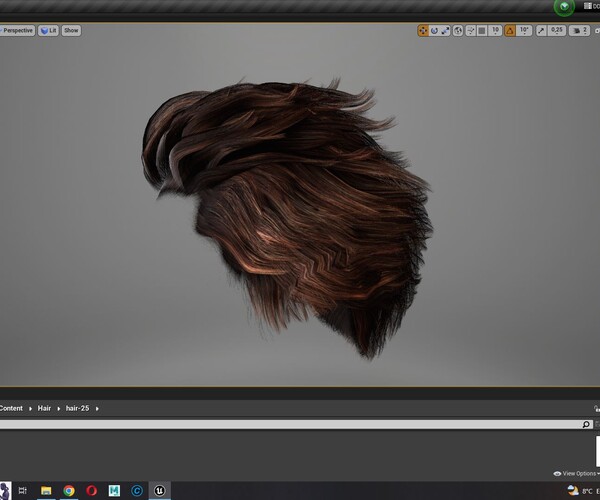Open Opera browser from taskbar
This screenshot has width=600, height=500.
click(x=91, y=490)
